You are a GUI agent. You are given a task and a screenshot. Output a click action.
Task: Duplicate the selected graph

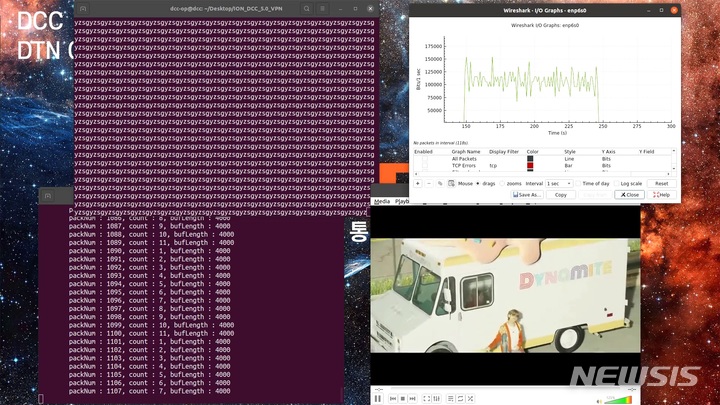pyautogui.click(x=440, y=184)
